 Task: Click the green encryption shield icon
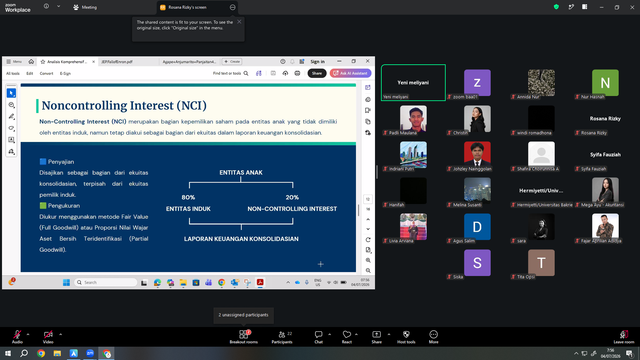pos(556,7)
